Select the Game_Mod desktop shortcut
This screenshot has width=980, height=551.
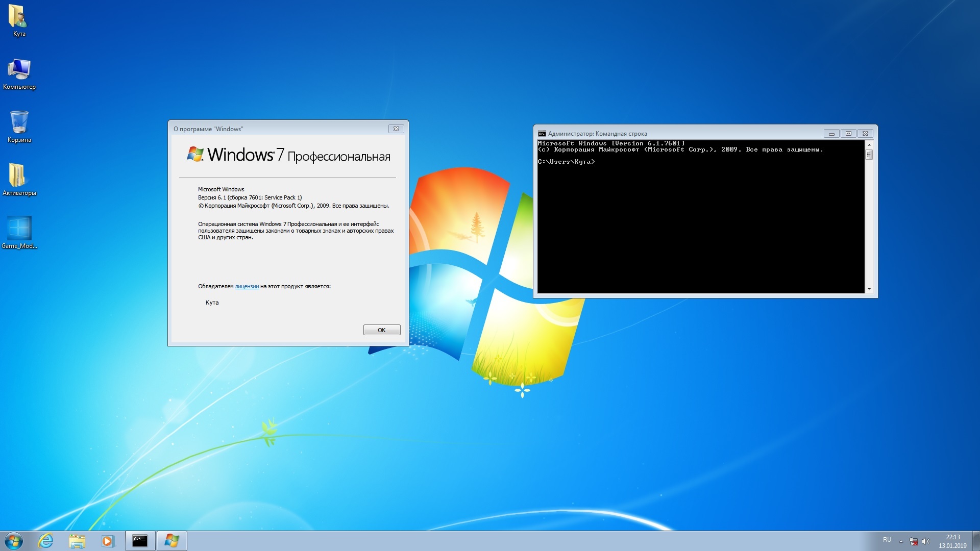click(19, 233)
